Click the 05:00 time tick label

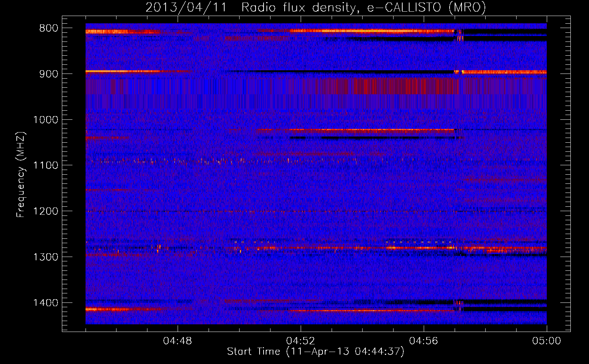[x=546, y=341]
